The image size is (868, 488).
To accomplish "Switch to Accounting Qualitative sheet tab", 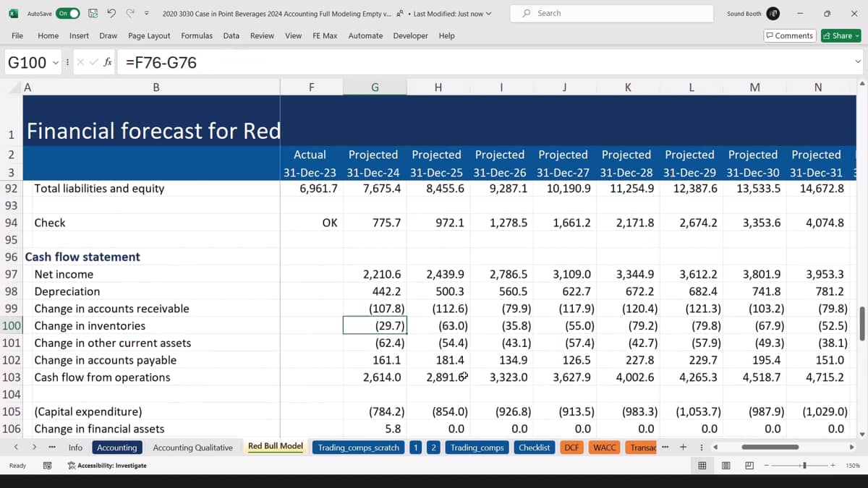I will (192, 448).
